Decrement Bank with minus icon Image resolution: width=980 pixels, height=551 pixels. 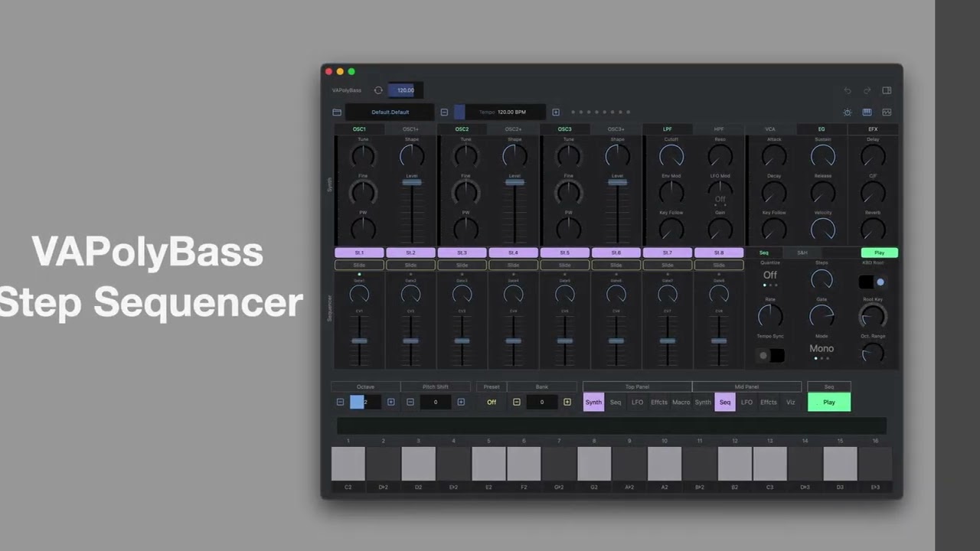coord(517,402)
